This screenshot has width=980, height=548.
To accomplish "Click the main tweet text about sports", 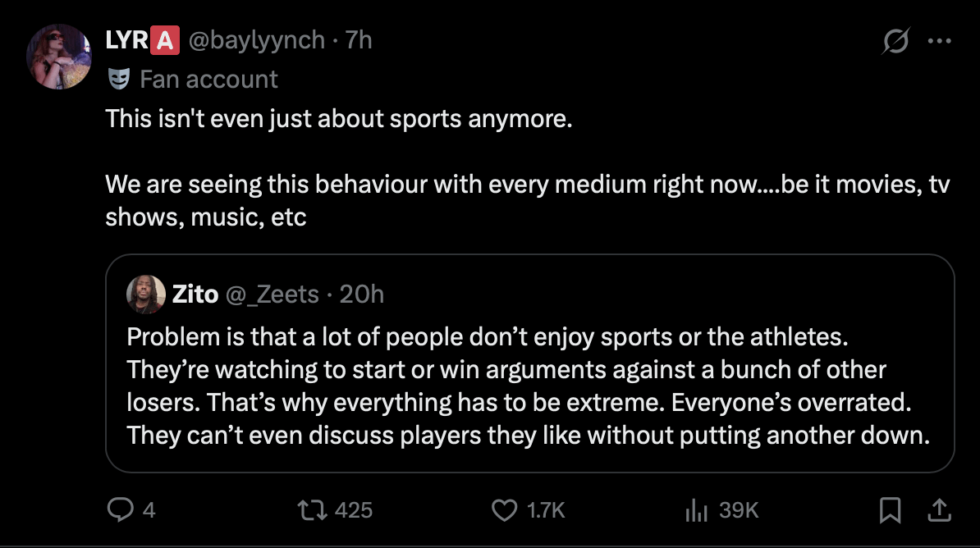I will click(x=338, y=118).
